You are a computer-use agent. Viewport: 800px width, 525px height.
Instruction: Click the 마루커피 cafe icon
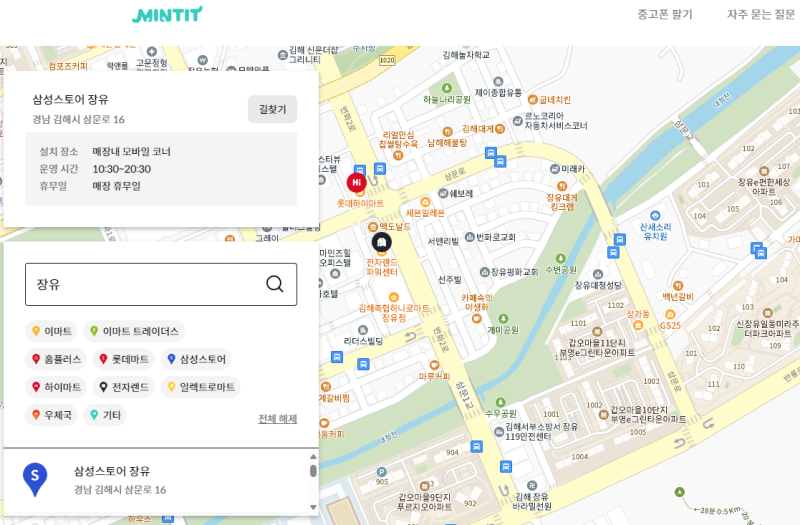434,365
